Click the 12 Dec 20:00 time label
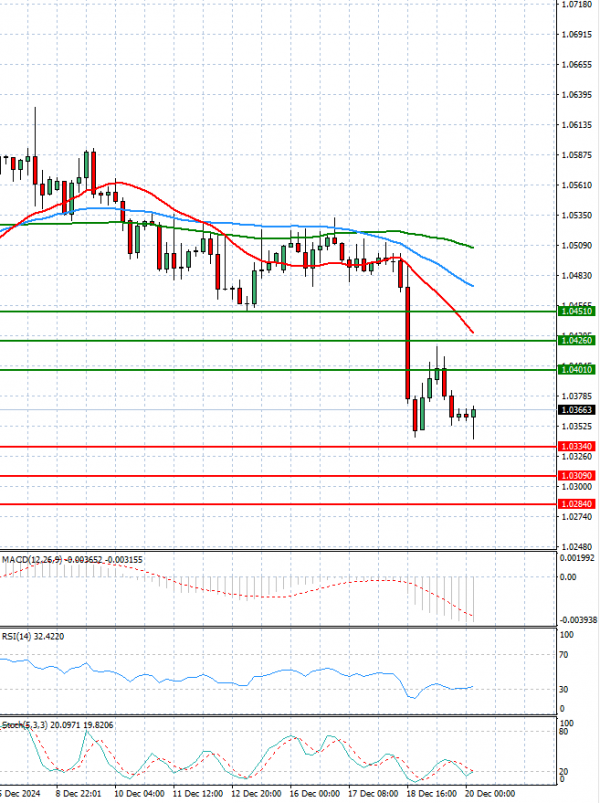Image resolution: width=600 pixels, height=803 pixels. coord(255,794)
